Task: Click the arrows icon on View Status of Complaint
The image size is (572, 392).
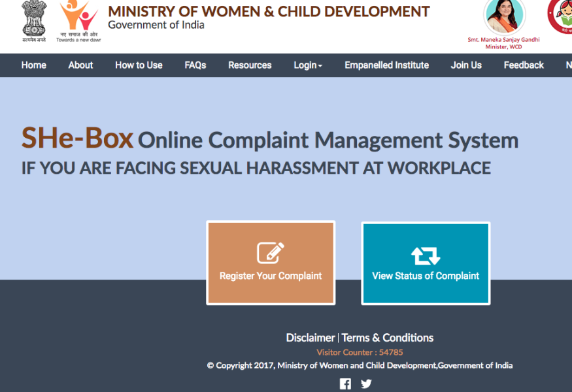Action: [x=426, y=255]
